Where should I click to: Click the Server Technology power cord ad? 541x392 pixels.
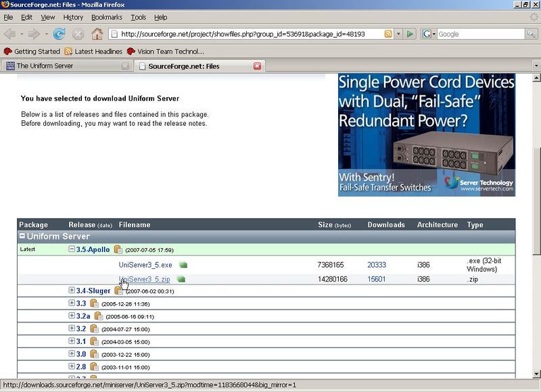click(x=427, y=134)
